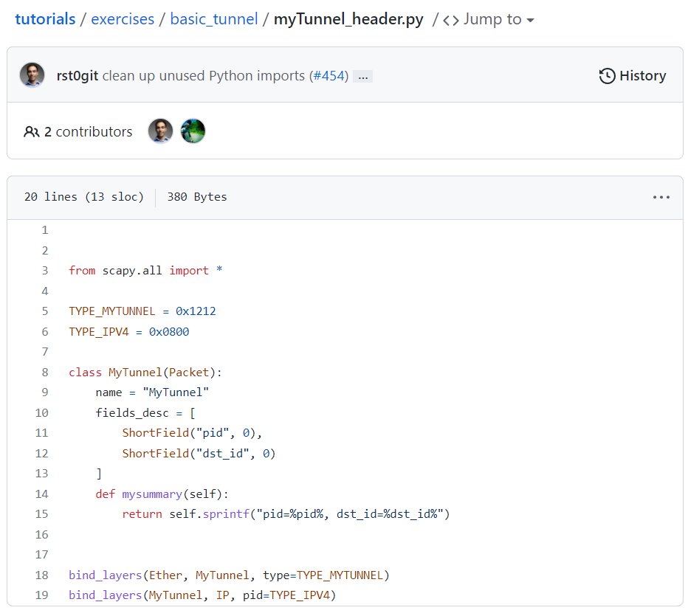Click value 0x0800 in TYPE_IPV4 line
The height and width of the screenshot is (616, 688).
click(x=169, y=332)
